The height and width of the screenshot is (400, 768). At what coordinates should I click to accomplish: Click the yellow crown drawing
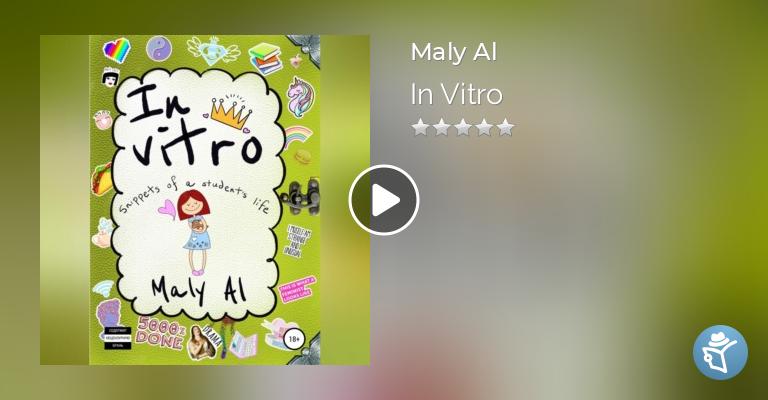231,113
